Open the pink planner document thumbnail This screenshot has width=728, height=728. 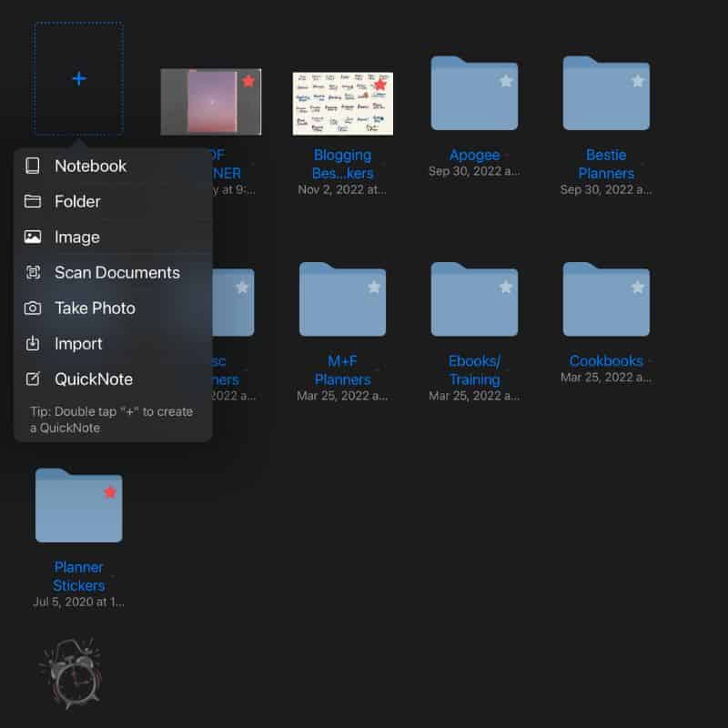[x=211, y=102]
